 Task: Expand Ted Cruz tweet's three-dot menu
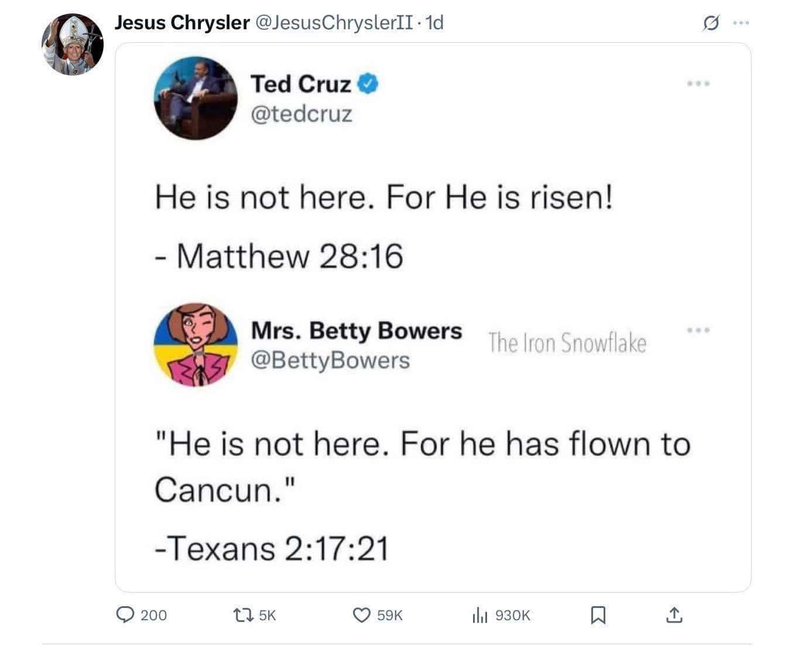[698, 84]
